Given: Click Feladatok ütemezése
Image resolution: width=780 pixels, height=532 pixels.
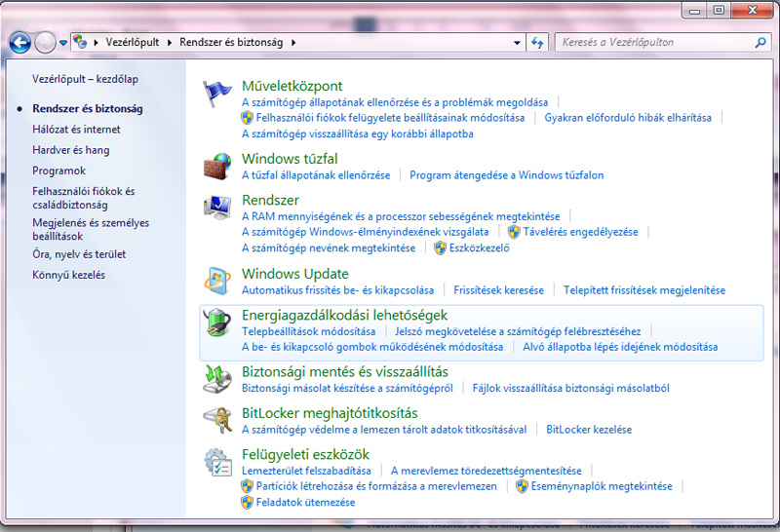Looking at the screenshot, I should click(x=305, y=502).
